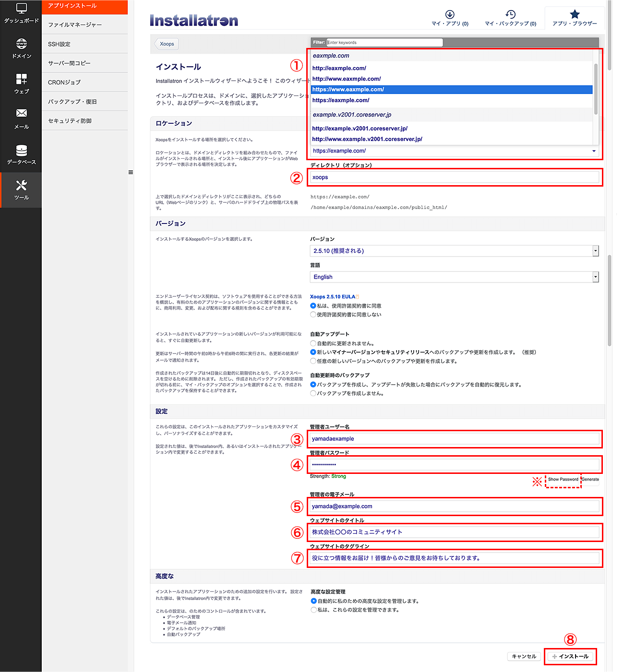Click the website title field
The width and height of the screenshot is (624, 672).
click(x=455, y=532)
